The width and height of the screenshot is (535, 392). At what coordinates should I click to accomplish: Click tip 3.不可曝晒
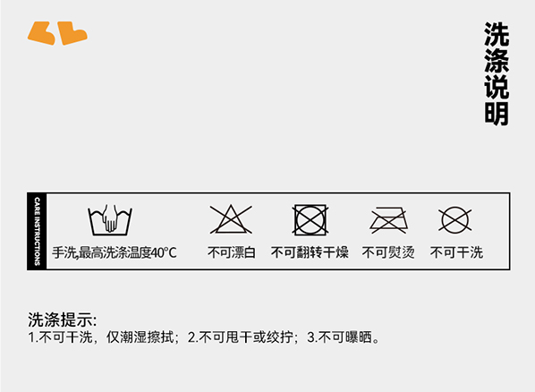pyautogui.click(x=343, y=337)
